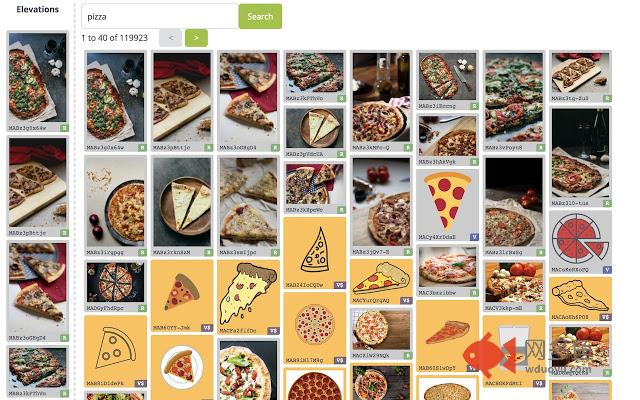Select the outlined drippy pizza slice icon

coord(580,299)
